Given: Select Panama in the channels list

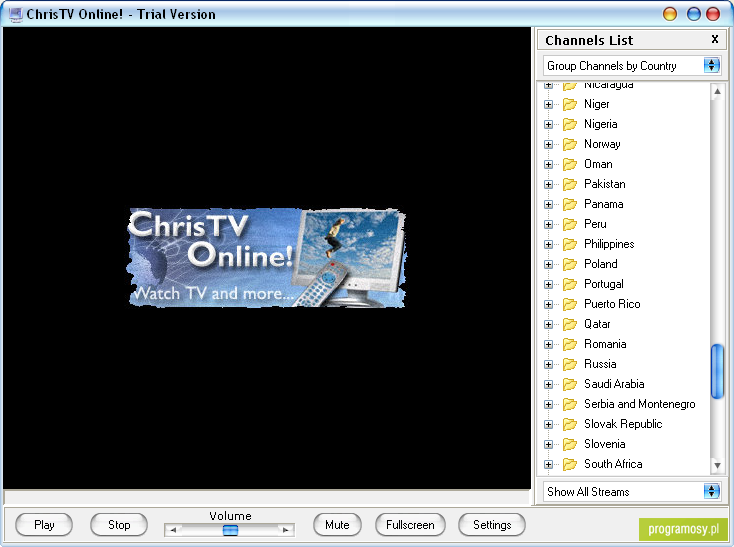Looking at the screenshot, I should [x=604, y=204].
